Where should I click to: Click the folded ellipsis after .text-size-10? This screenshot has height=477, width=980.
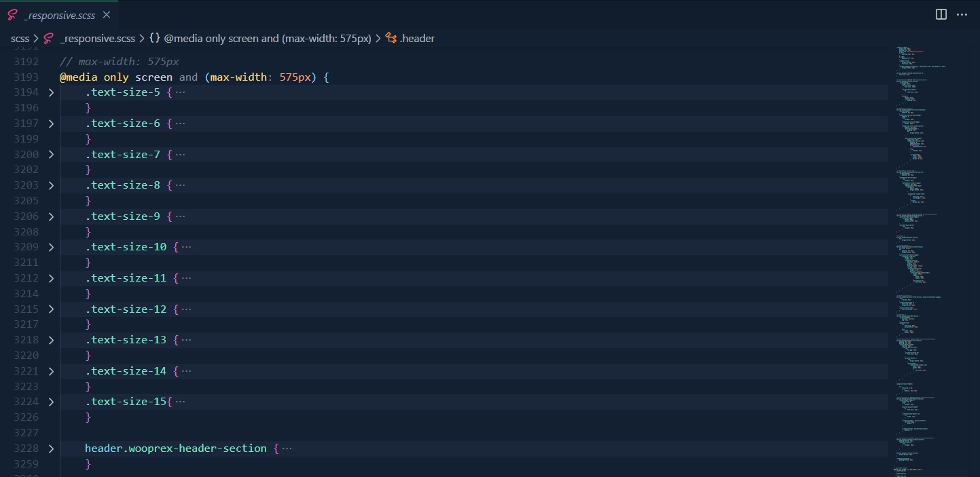click(186, 247)
